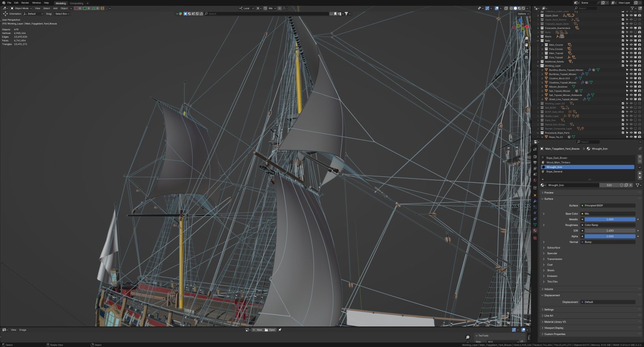Open the Object Mode dropdown
The image size is (644, 347).
(x=21, y=8)
